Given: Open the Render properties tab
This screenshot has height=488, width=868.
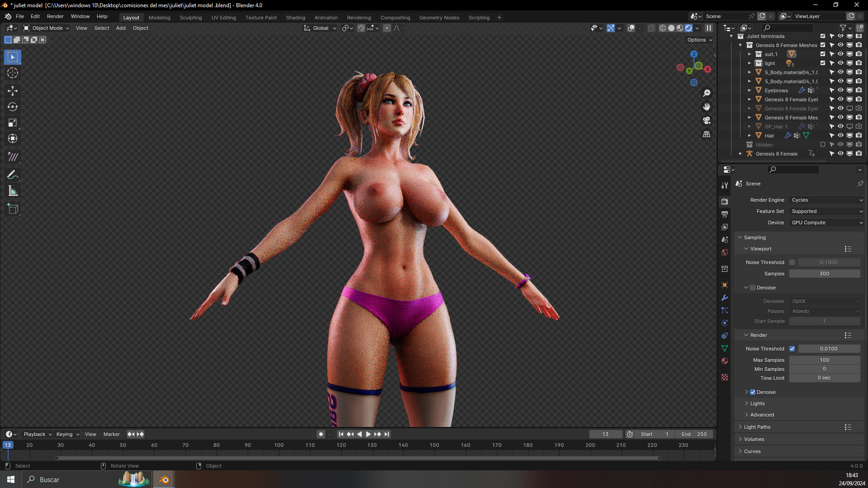Looking at the screenshot, I should pos(725,201).
